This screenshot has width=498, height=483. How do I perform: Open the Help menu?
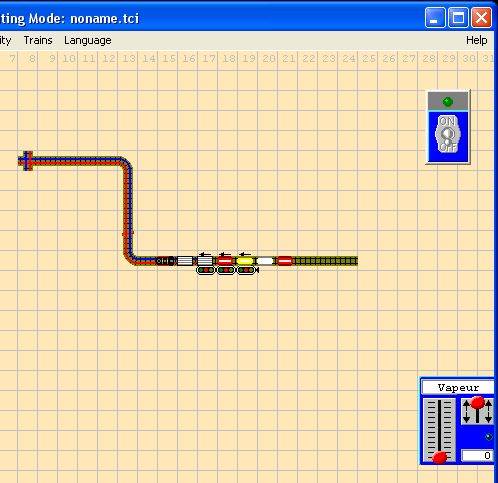pos(476,40)
